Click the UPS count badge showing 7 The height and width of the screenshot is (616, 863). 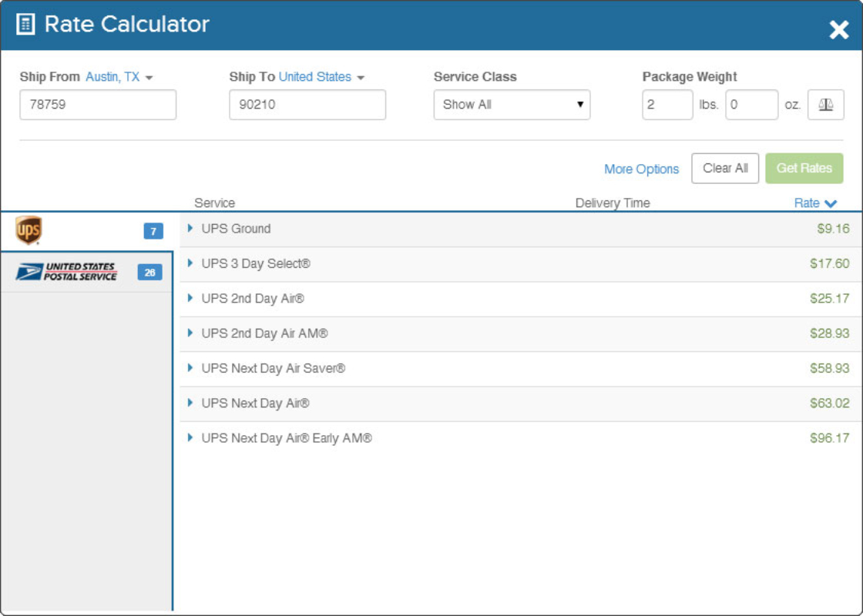pyautogui.click(x=153, y=231)
